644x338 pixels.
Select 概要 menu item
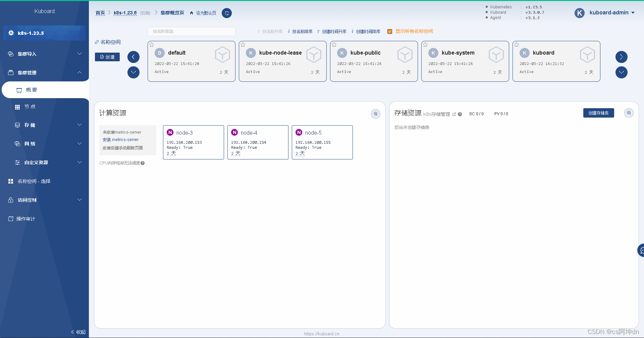(45, 90)
